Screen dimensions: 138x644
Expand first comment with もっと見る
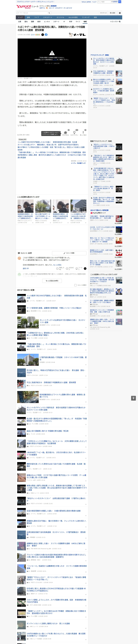tap(57, 265)
